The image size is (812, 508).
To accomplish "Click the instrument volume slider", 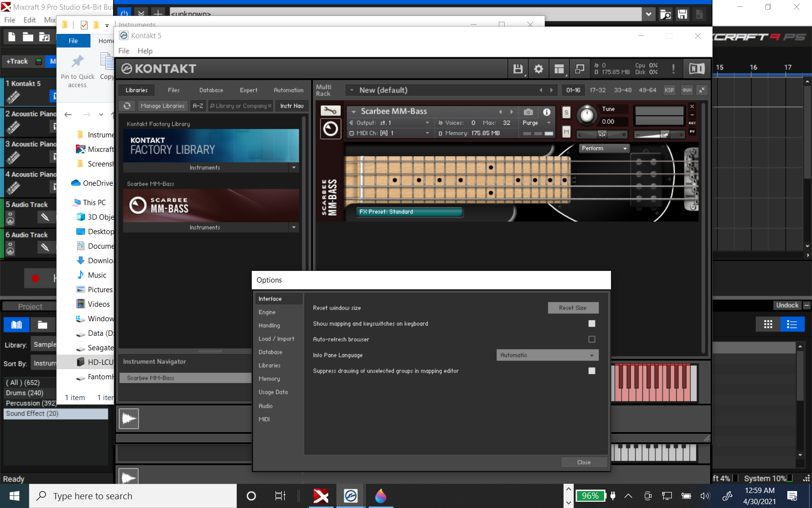I will point(659,134).
